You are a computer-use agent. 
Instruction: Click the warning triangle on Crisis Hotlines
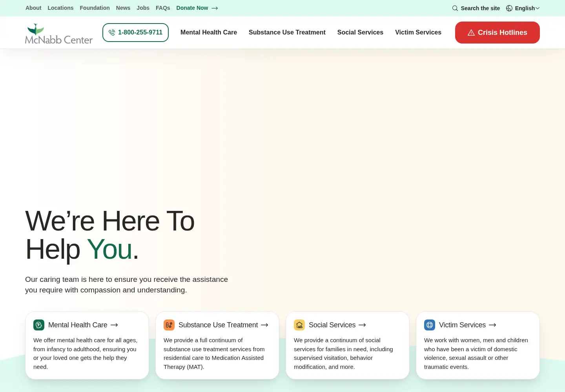click(471, 33)
